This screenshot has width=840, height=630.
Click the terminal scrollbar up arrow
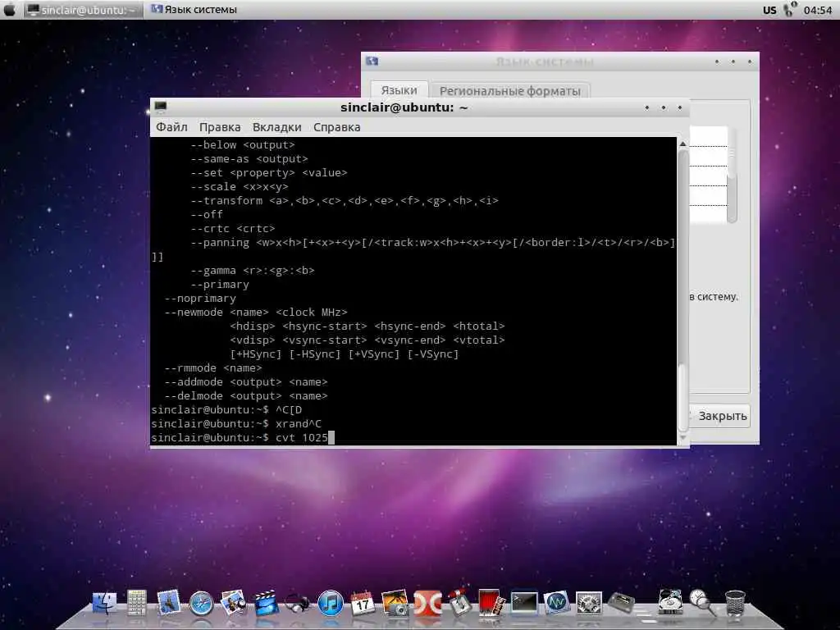tap(682, 144)
